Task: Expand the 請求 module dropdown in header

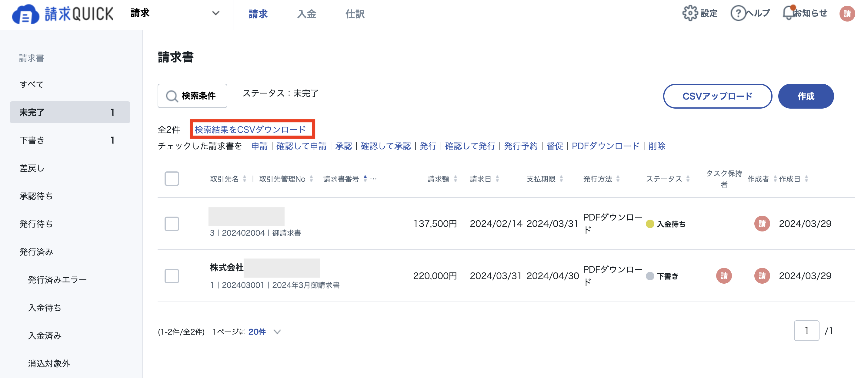Action: [x=216, y=13]
